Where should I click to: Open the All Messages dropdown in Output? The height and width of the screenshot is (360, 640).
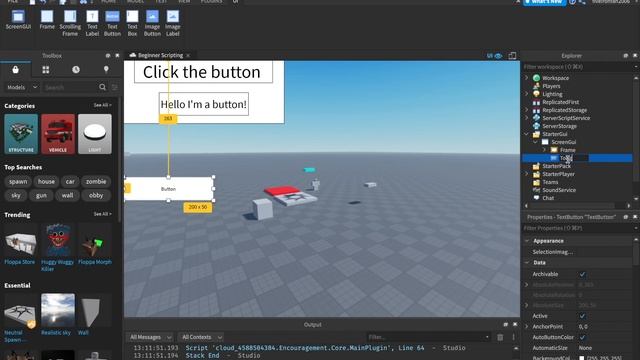[x=150, y=337]
